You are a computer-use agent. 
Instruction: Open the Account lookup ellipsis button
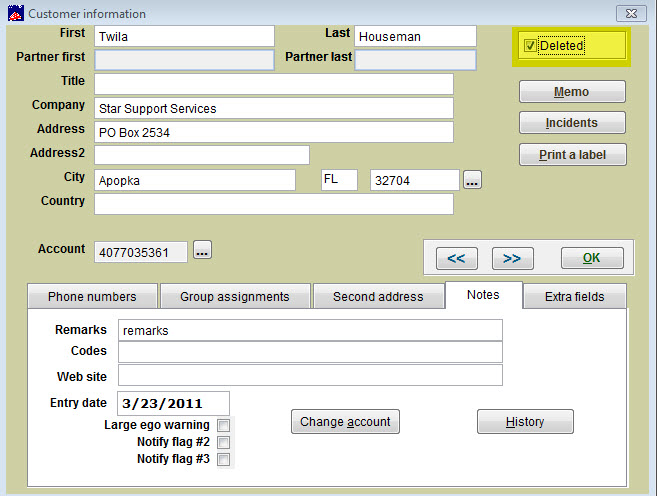click(202, 250)
